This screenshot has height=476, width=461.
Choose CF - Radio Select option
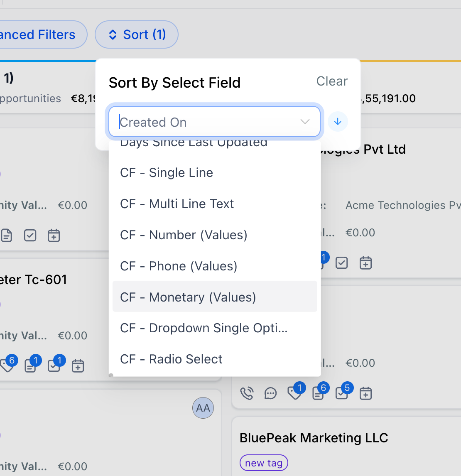(x=171, y=359)
